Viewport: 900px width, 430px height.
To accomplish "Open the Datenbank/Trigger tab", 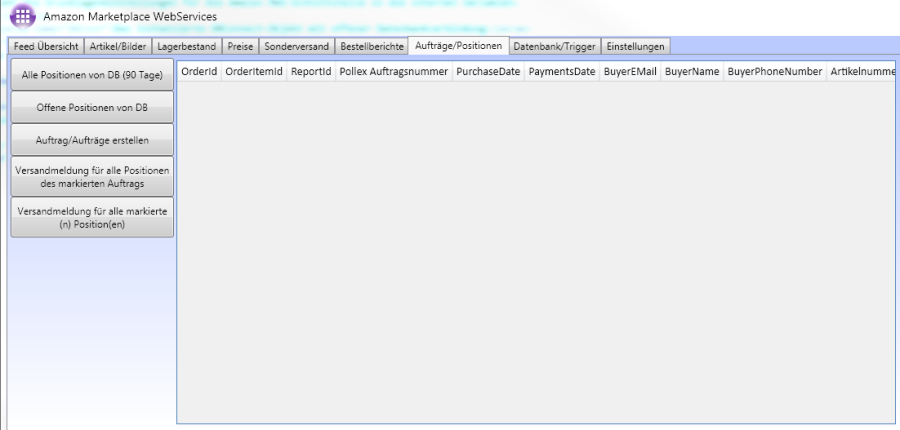I will [555, 47].
